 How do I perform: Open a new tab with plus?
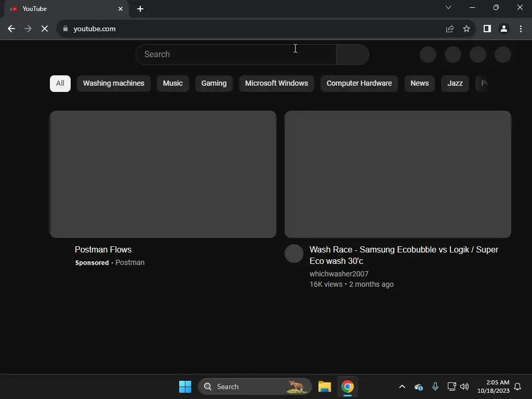(140, 9)
